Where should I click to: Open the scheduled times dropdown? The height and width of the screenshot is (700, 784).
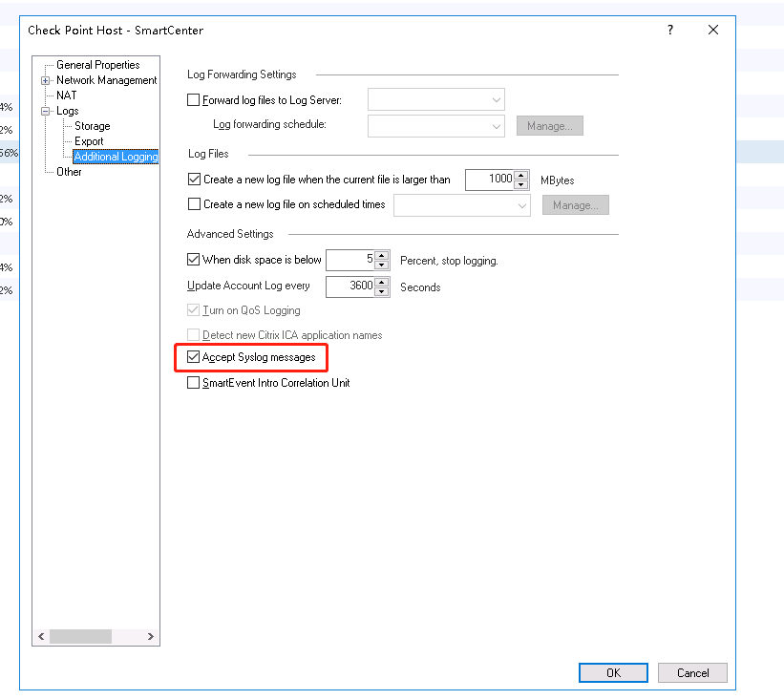click(x=461, y=205)
